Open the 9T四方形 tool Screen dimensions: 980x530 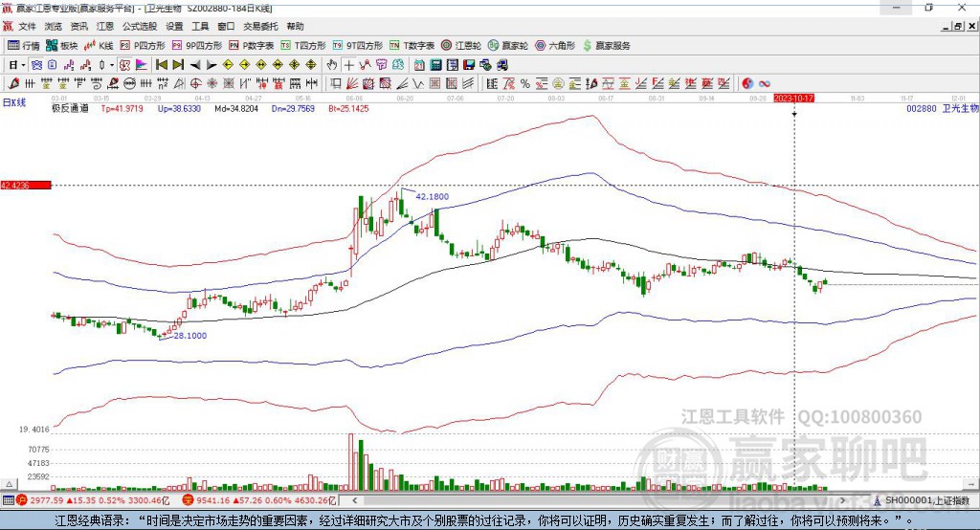click(x=358, y=46)
